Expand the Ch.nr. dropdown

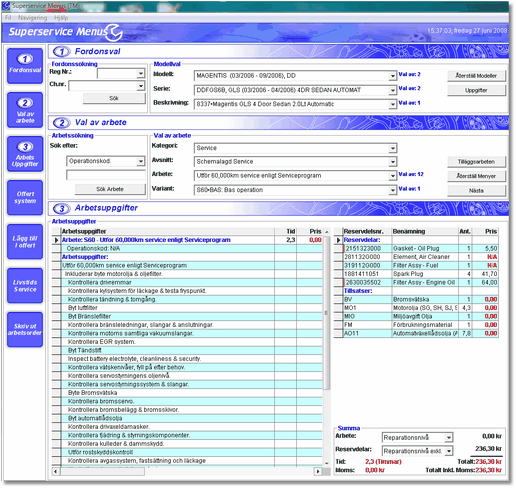(141, 86)
